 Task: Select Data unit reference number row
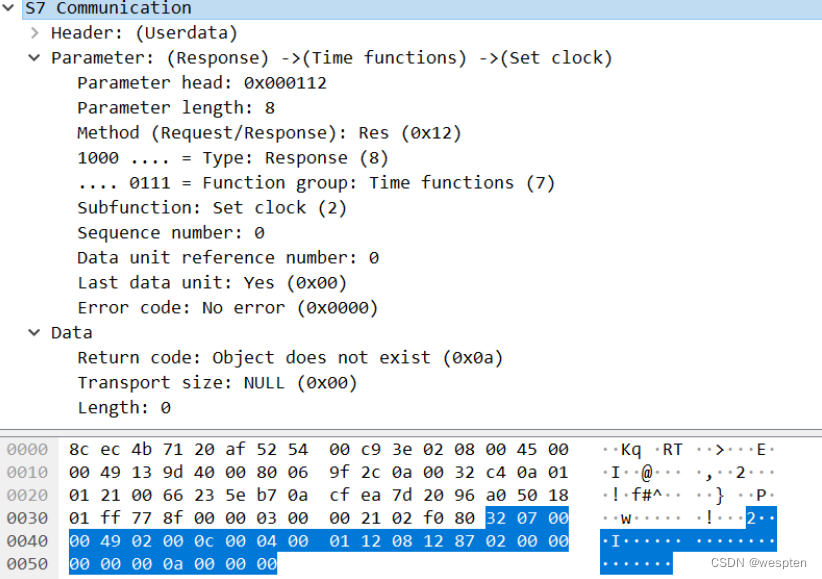pos(227,258)
